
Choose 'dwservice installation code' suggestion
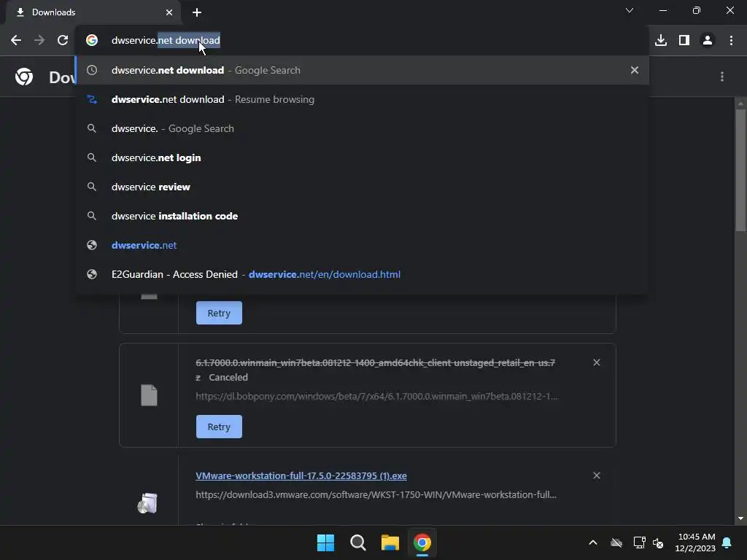coord(362,216)
